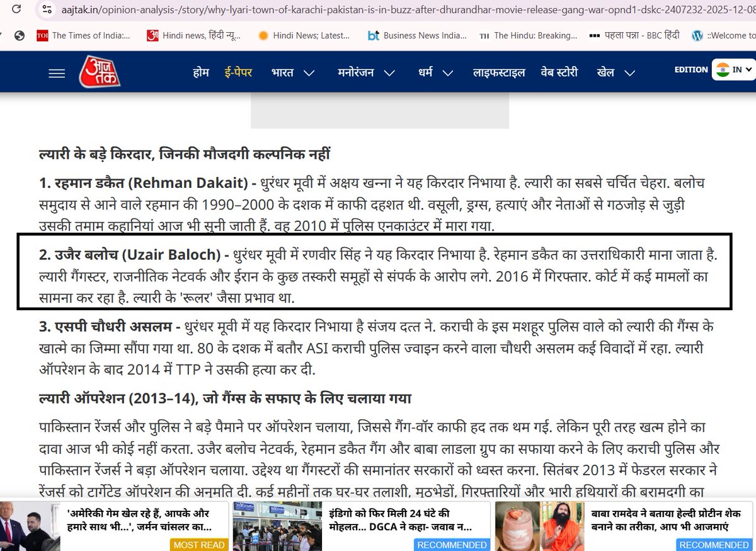Open site information icon in the address bar
756x551 pixels.
click(45, 11)
